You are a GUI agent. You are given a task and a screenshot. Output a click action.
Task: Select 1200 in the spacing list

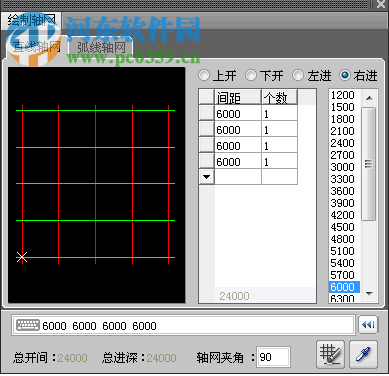343,95
